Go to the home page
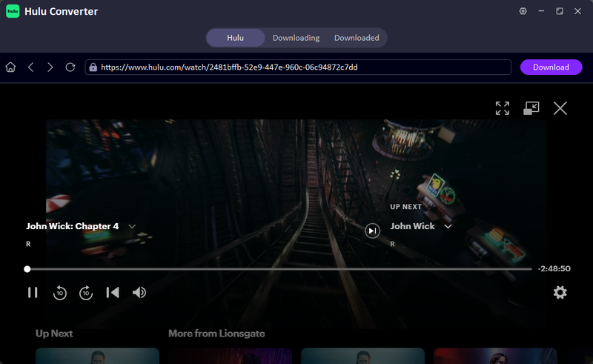593x364 pixels. click(x=10, y=67)
